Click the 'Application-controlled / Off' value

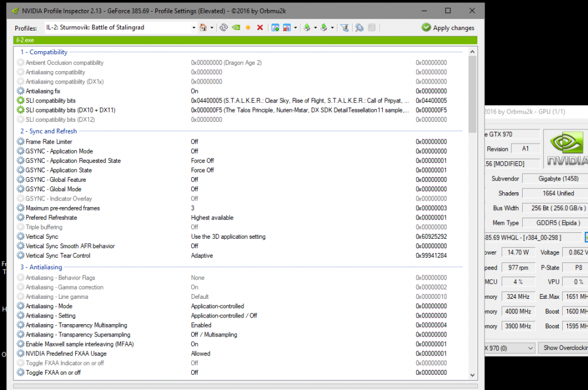pos(224,316)
